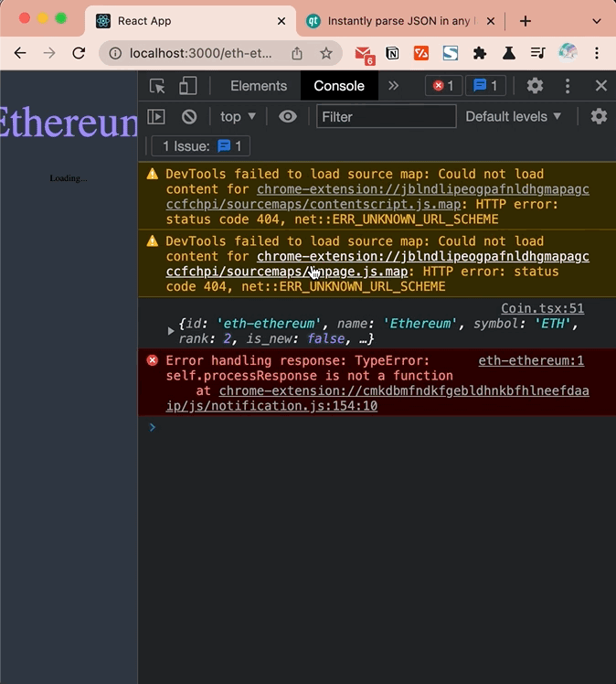Image resolution: width=616 pixels, height=684 pixels.
Task: Show more DevTools tabs chevron
Action: [393, 86]
